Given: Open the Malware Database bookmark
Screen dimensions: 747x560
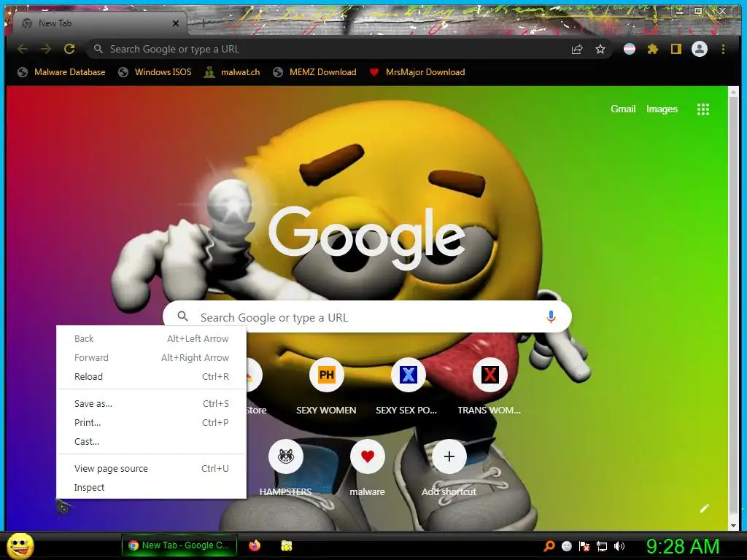Looking at the screenshot, I should click(61, 72).
